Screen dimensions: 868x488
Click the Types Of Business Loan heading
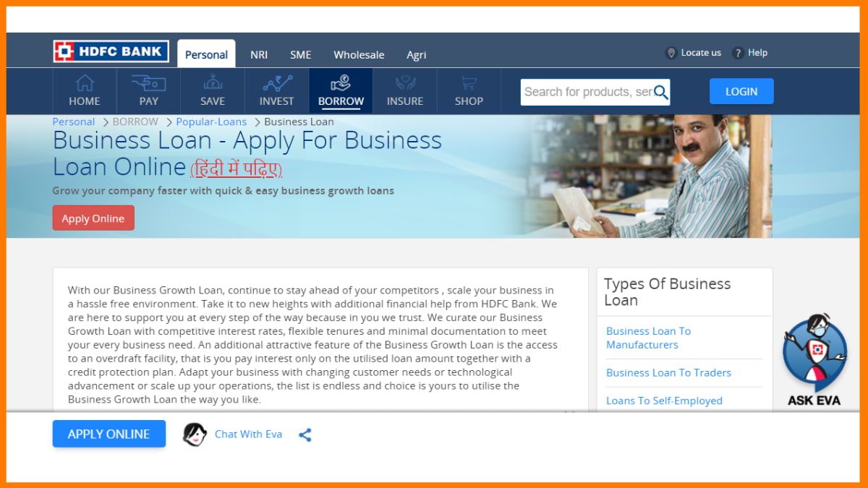(x=668, y=292)
